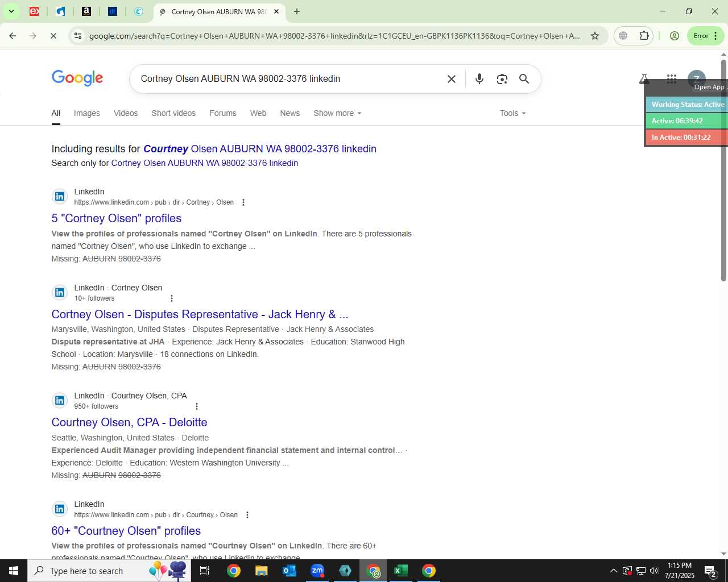Open more options for Disputes Representative result
Screen dimensions: 728x582
tap(172, 298)
